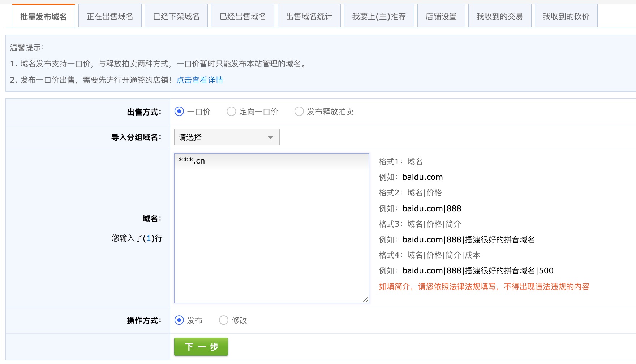Open the 已经下架域名 tab
The width and height of the screenshot is (636, 364).
tap(176, 16)
